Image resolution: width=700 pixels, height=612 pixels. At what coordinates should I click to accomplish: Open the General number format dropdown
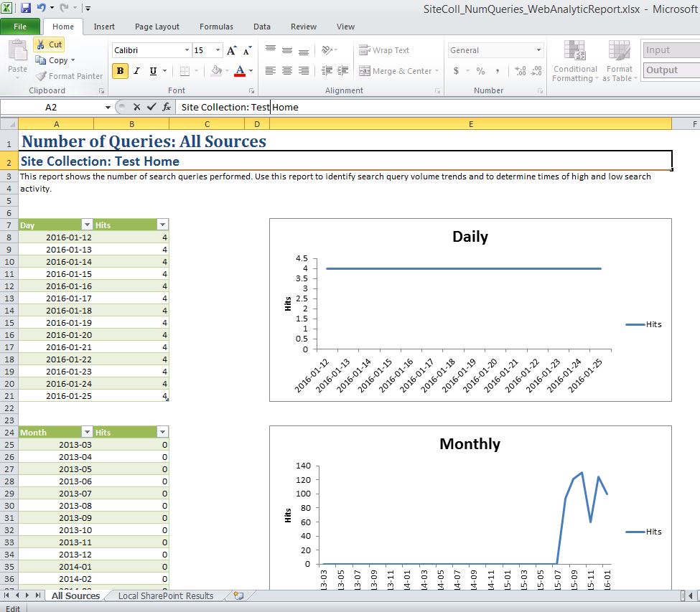539,50
